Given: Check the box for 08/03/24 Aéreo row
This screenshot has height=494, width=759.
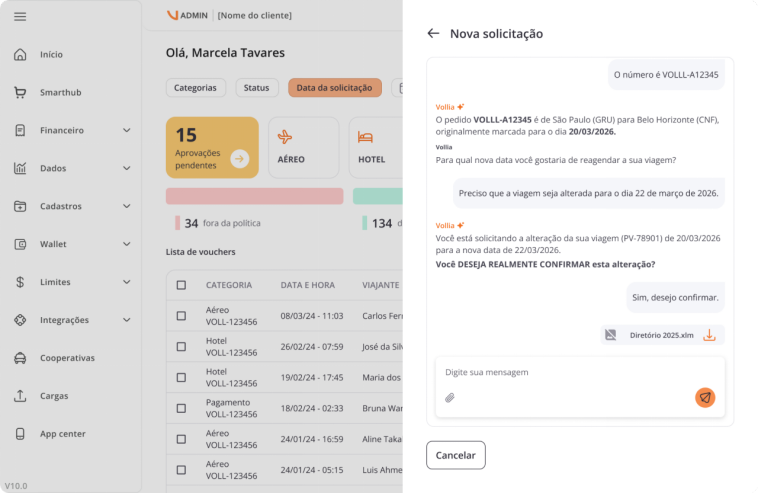Looking at the screenshot, I should [x=181, y=316].
